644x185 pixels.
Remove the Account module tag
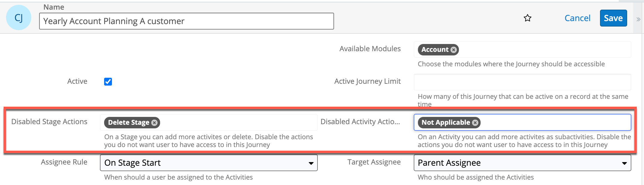pos(453,50)
